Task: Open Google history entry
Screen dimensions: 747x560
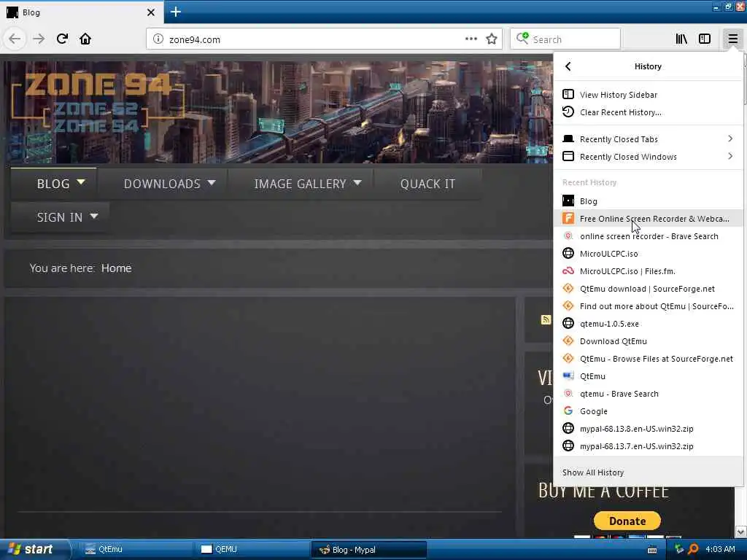Action: pyautogui.click(x=648, y=411)
